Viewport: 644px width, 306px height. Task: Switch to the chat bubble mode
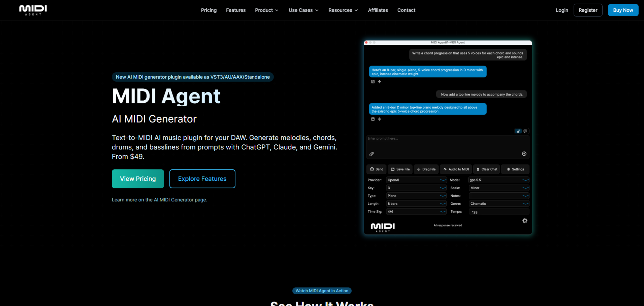(525, 131)
